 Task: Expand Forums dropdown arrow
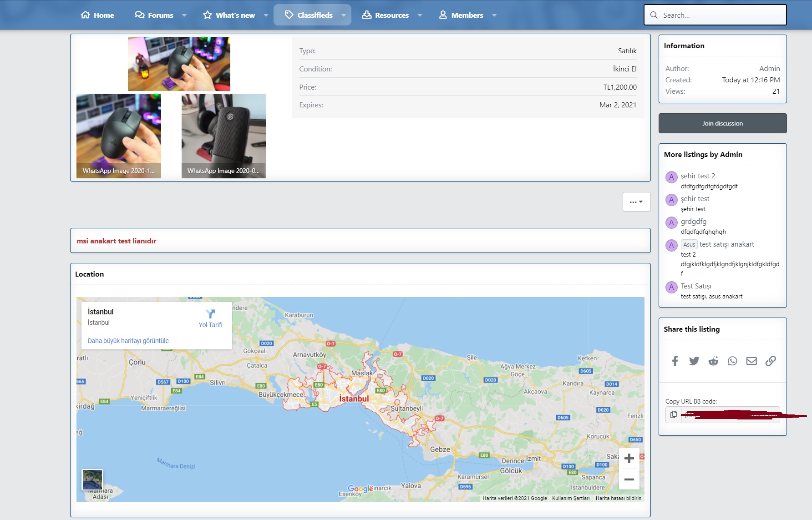pyautogui.click(x=184, y=15)
